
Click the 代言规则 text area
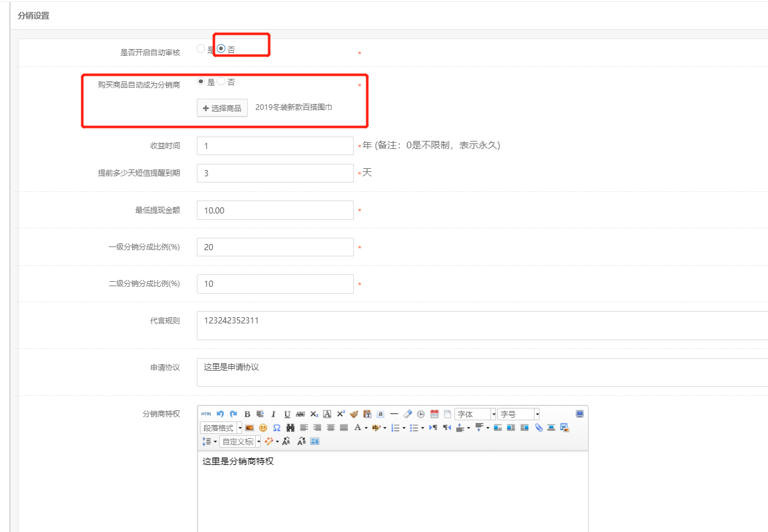(482, 325)
